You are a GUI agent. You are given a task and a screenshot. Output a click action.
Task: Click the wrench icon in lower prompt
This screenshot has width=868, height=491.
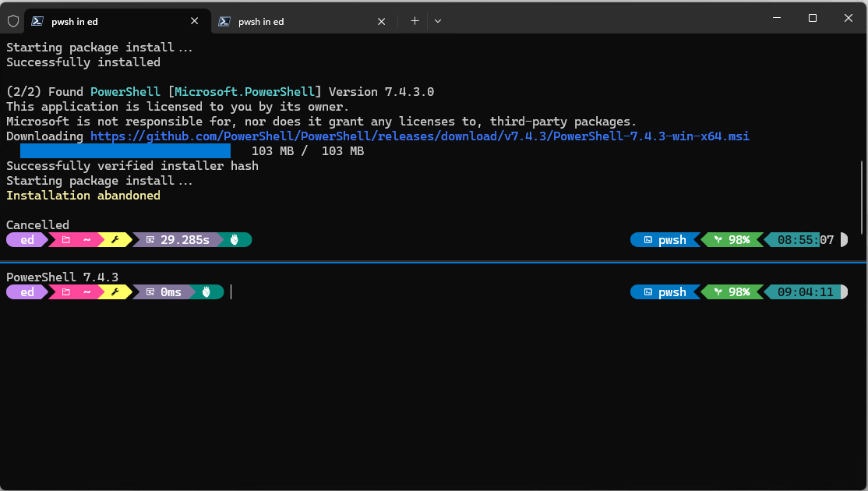[115, 291]
